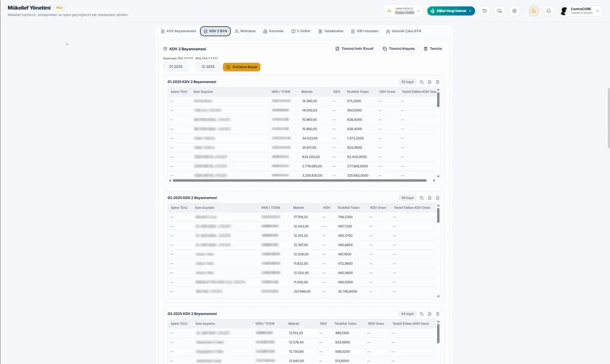The image size is (610, 364).
Task: Open notifications with the bell icon
Action: point(549,11)
